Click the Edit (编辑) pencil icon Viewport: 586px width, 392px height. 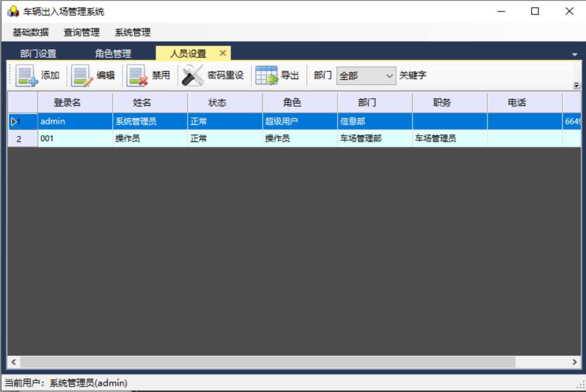pos(82,75)
